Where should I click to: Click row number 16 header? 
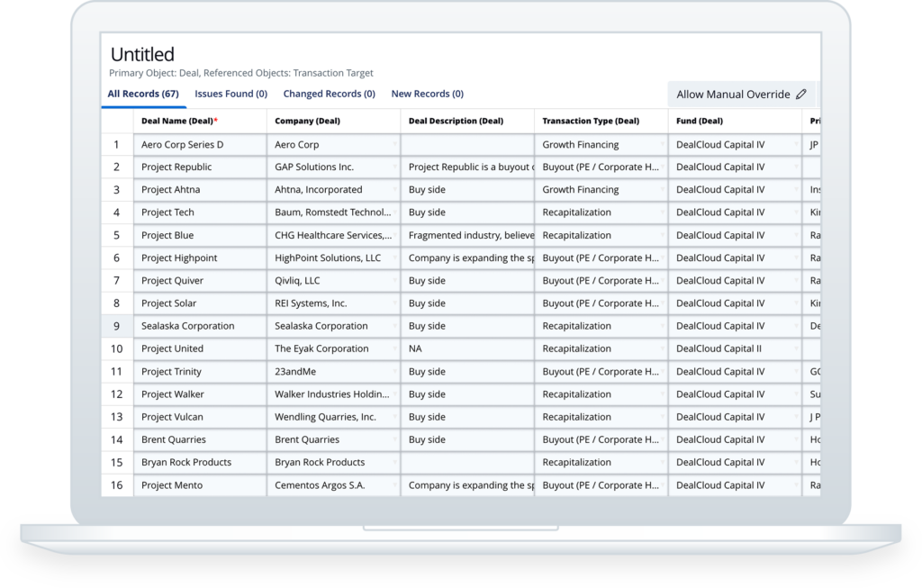[x=117, y=485]
